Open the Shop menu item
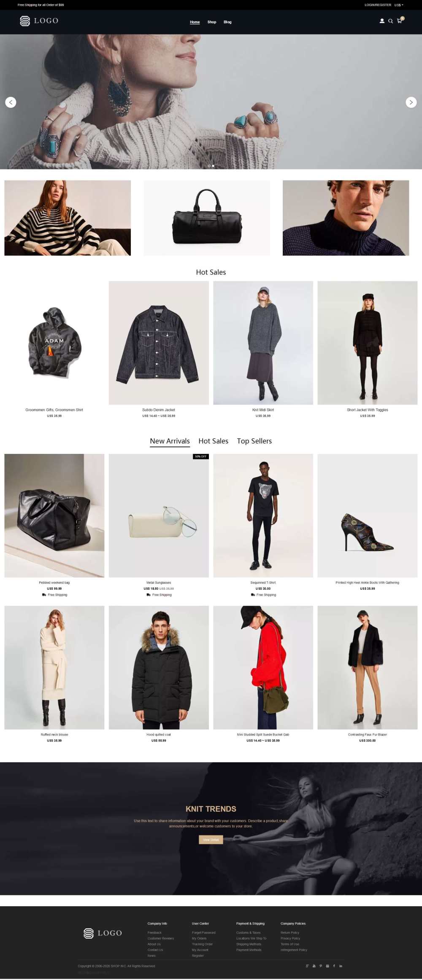Viewport: 422px width, 980px height. click(212, 22)
